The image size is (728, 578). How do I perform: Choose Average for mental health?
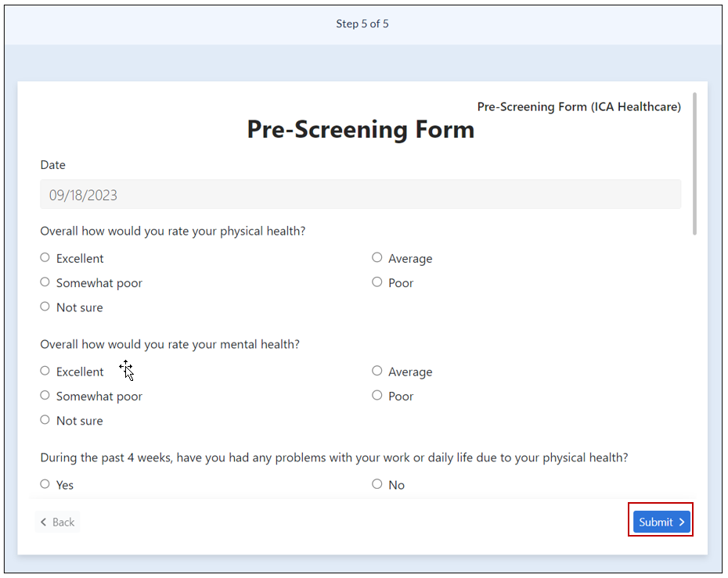click(377, 371)
